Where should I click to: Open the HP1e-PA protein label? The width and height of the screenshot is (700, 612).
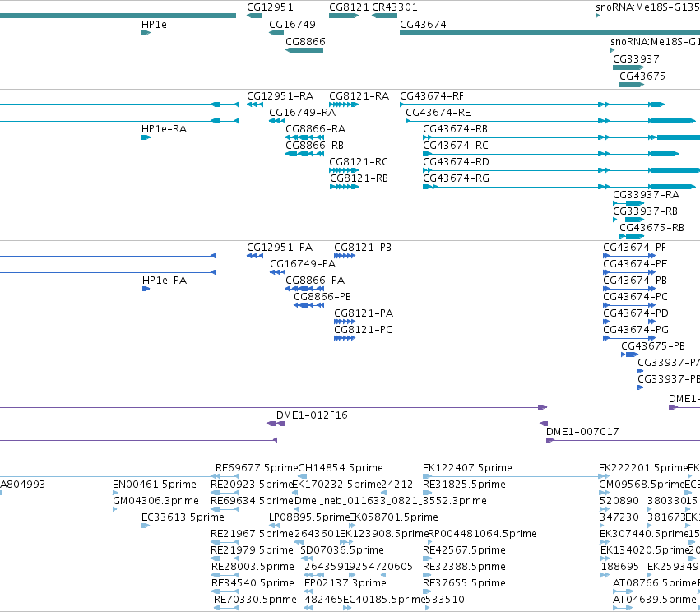point(165,280)
